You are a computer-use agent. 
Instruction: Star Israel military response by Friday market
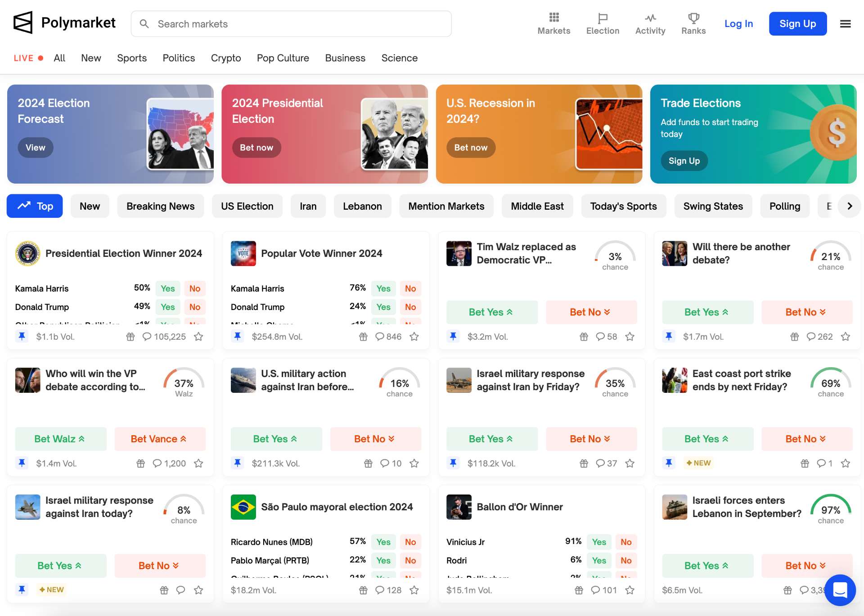[630, 463]
